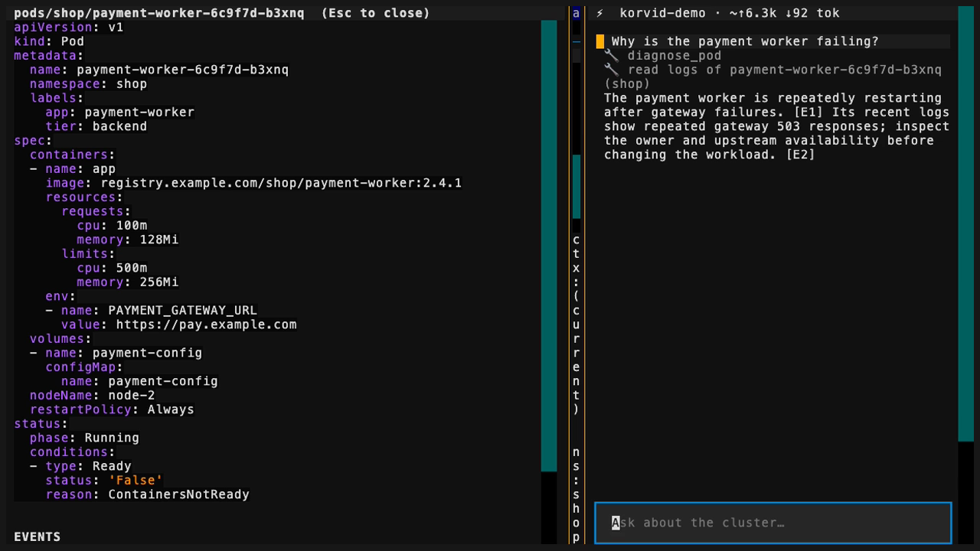Viewport: 980px width, 551px height.
Task: Open the [E1] evidence citation
Action: pos(808,112)
